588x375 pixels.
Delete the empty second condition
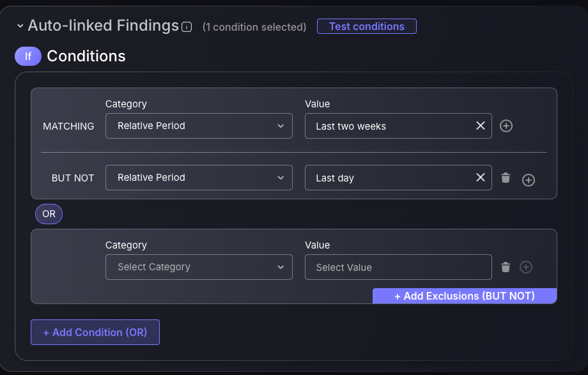[506, 267]
